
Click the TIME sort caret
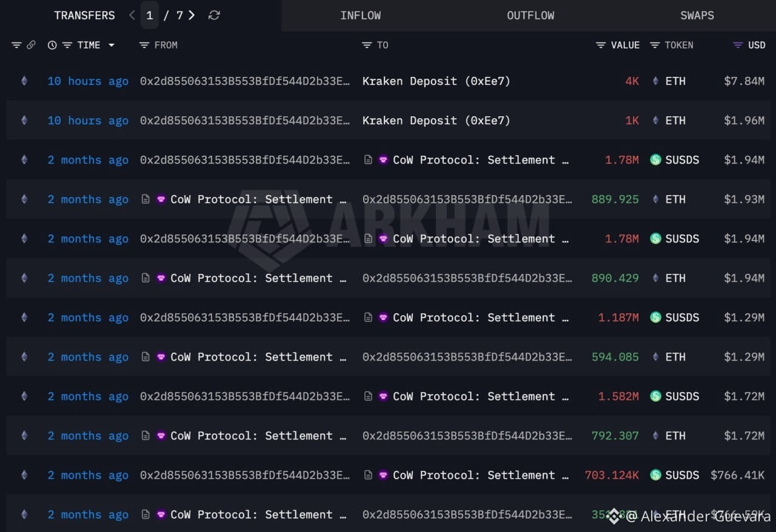(x=112, y=45)
